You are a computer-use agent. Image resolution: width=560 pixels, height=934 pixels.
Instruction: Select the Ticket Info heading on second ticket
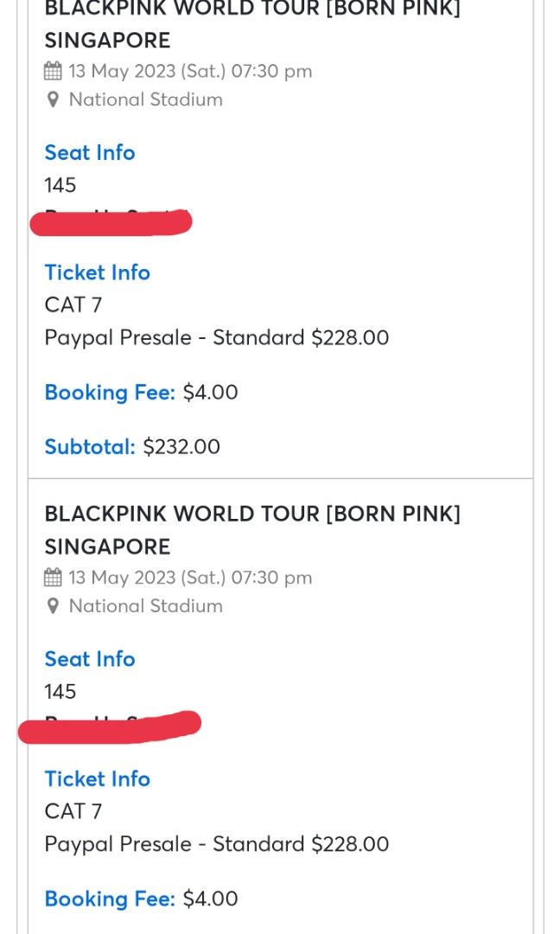click(x=97, y=779)
